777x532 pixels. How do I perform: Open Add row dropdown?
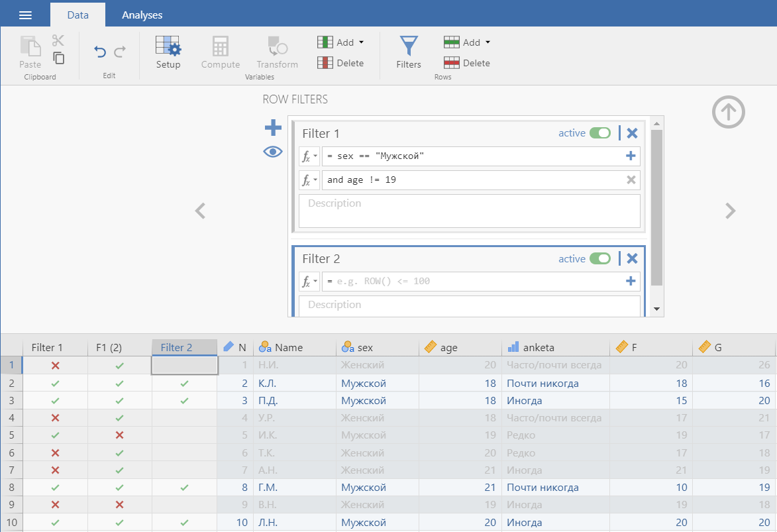467,42
